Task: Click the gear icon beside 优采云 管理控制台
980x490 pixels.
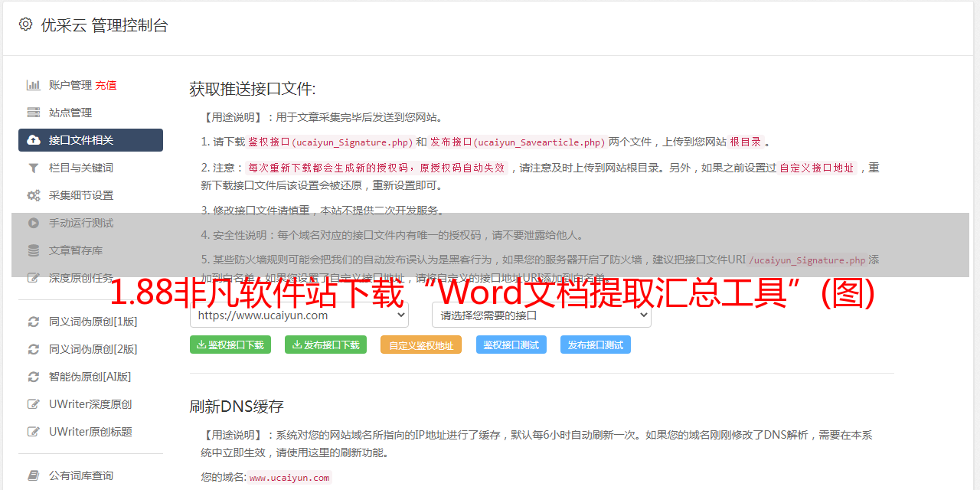Action: tap(25, 24)
